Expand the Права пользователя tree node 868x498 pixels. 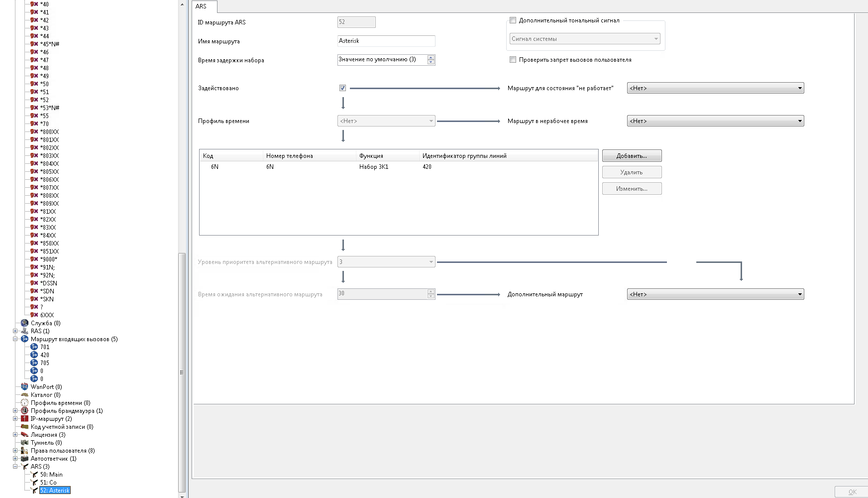click(x=15, y=450)
